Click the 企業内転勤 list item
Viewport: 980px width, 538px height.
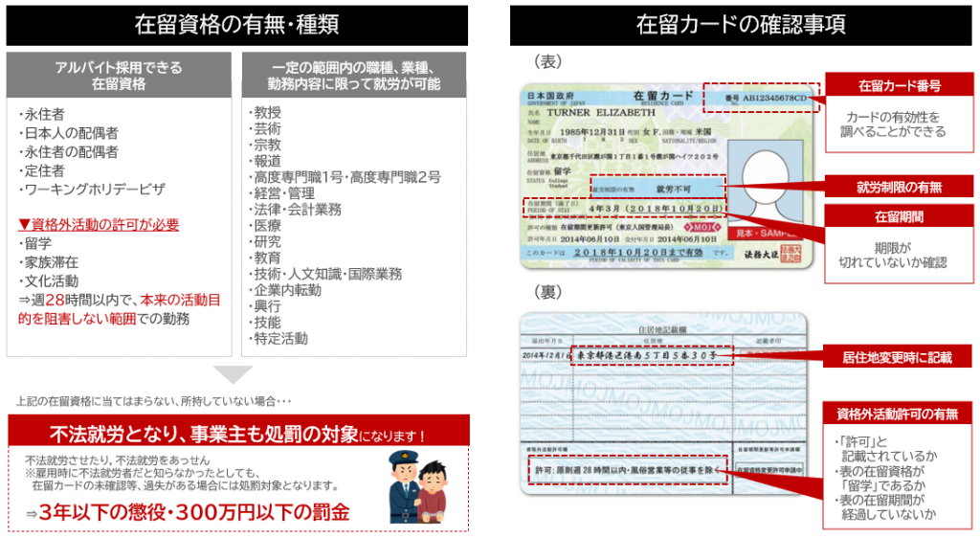[x=285, y=291]
